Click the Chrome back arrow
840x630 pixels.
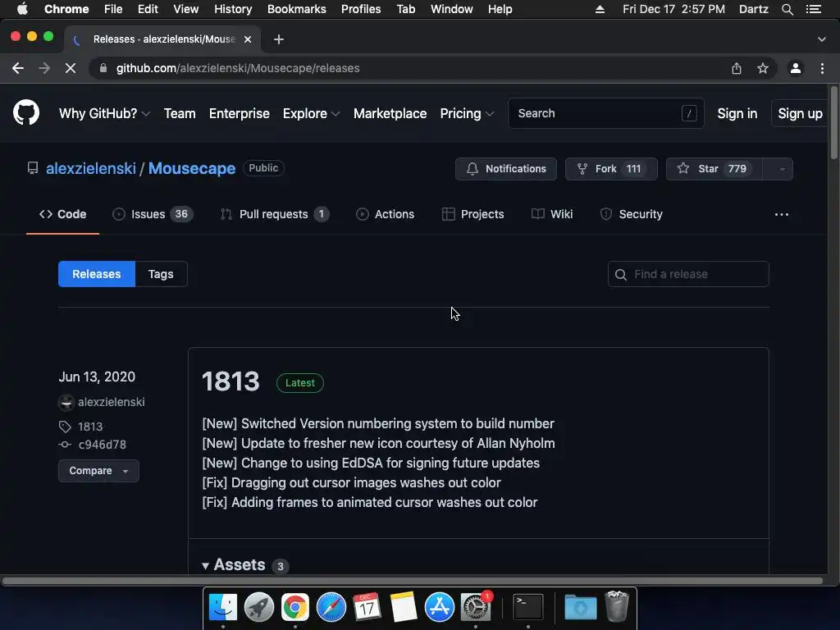click(x=18, y=68)
